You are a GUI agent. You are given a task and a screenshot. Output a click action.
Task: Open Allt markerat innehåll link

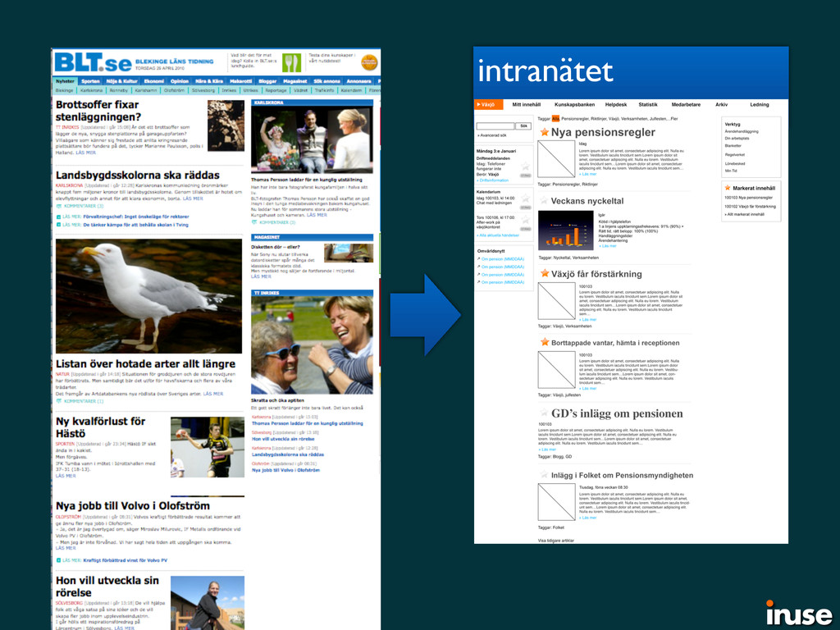[745, 214]
